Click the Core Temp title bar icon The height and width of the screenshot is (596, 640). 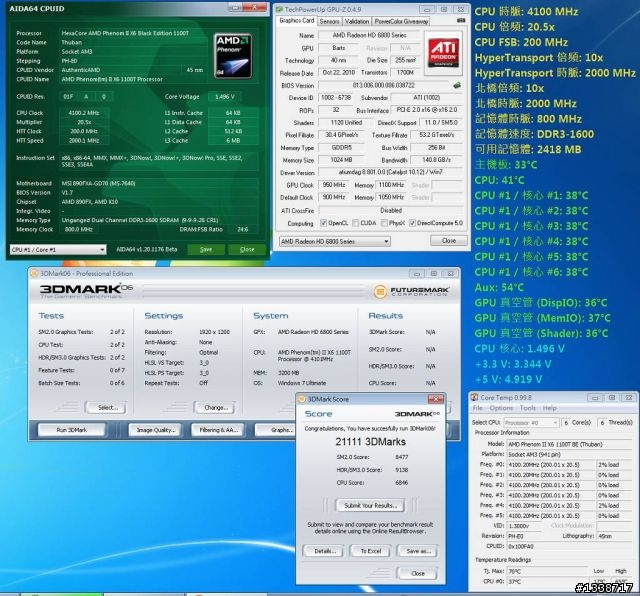pos(474,397)
